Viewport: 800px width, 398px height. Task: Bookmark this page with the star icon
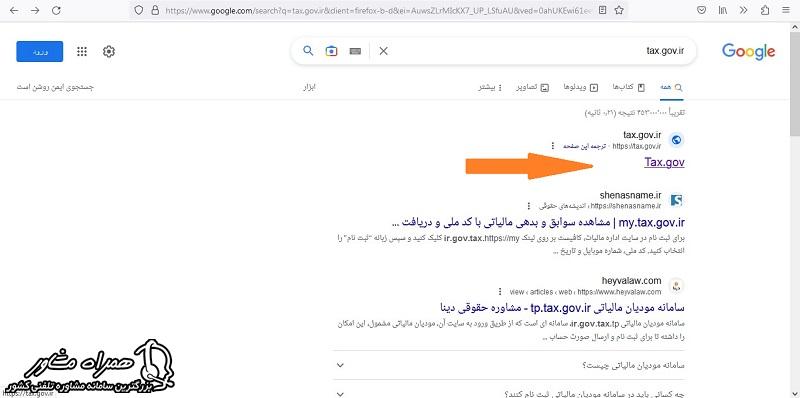coord(619,10)
